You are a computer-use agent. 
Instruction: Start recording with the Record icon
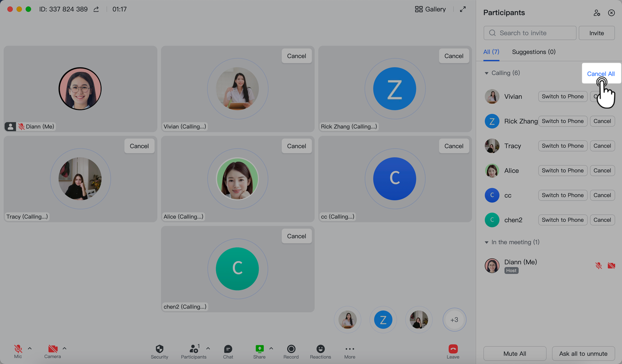click(291, 349)
